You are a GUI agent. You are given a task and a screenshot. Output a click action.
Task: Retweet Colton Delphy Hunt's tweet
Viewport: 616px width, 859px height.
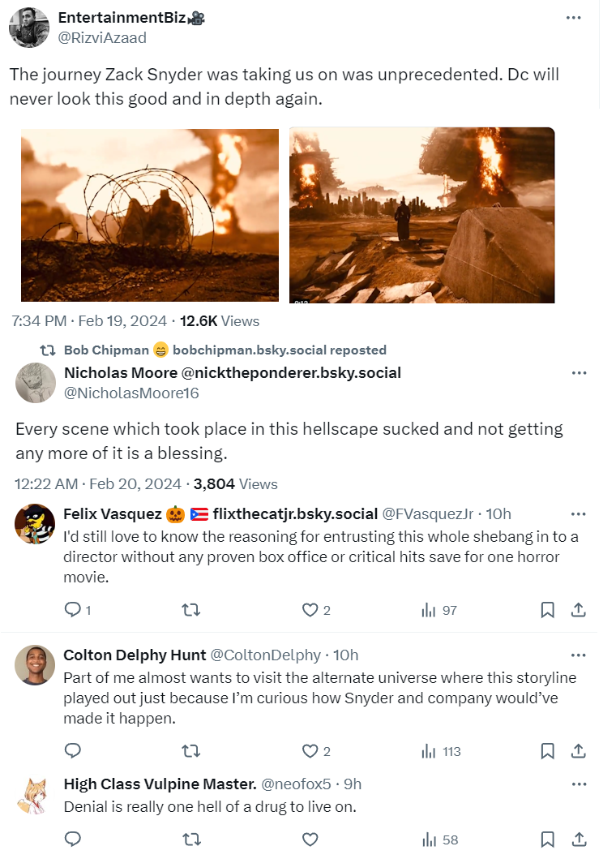tap(191, 751)
